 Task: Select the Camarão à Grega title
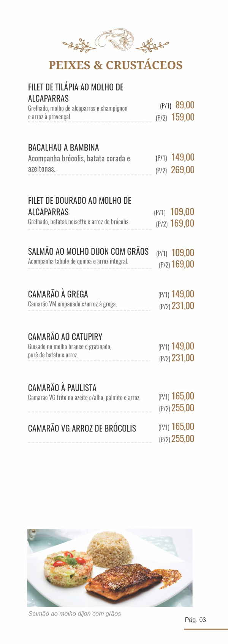(x=58, y=294)
